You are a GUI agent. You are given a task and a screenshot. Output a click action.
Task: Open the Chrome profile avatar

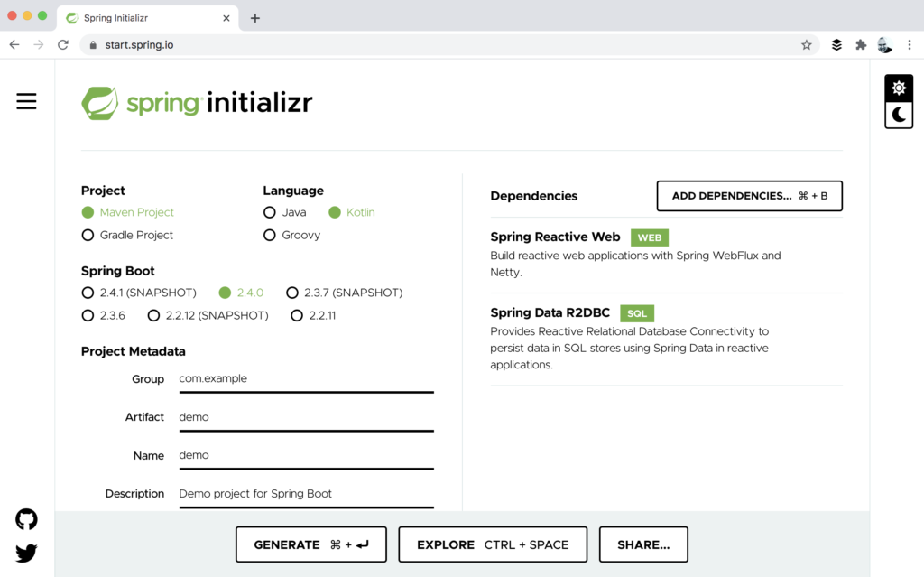coord(884,45)
